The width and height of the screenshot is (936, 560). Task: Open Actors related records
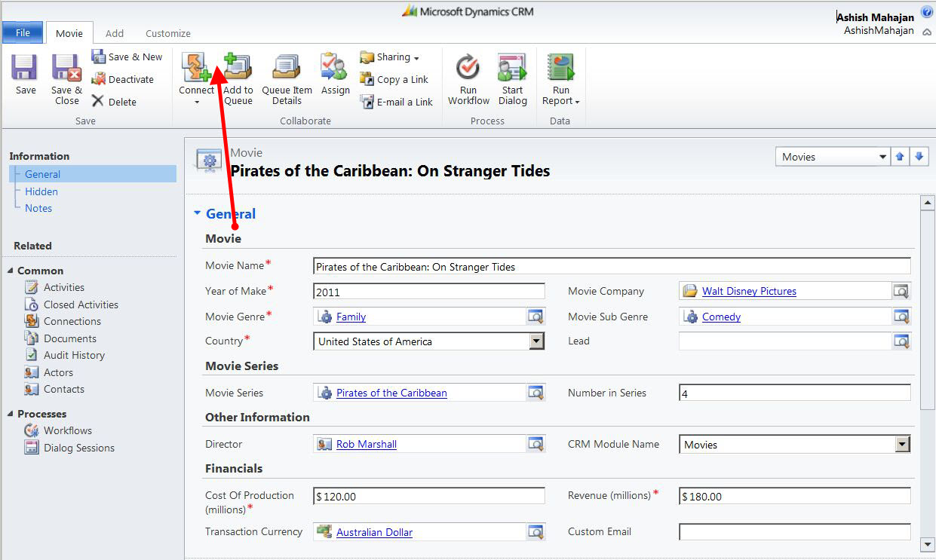point(58,372)
